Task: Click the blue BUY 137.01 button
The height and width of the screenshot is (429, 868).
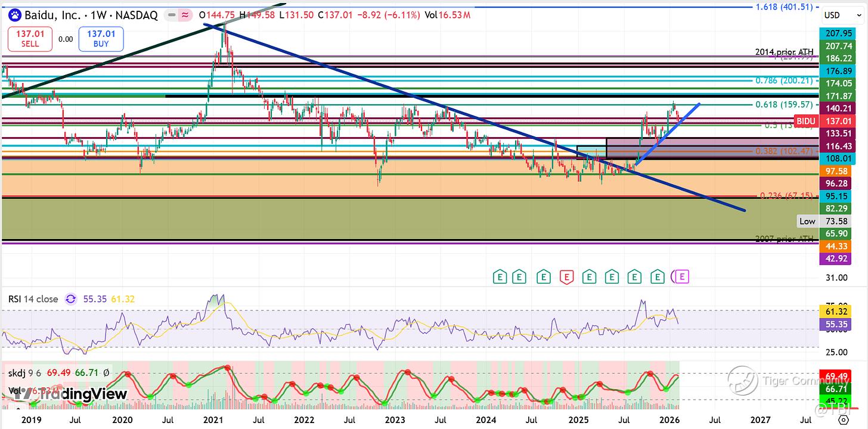Action: coord(101,39)
